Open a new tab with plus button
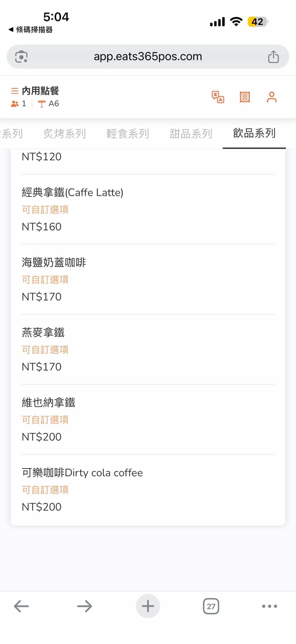The height and width of the screenshot is (644, 296). (x=148, y=606)
